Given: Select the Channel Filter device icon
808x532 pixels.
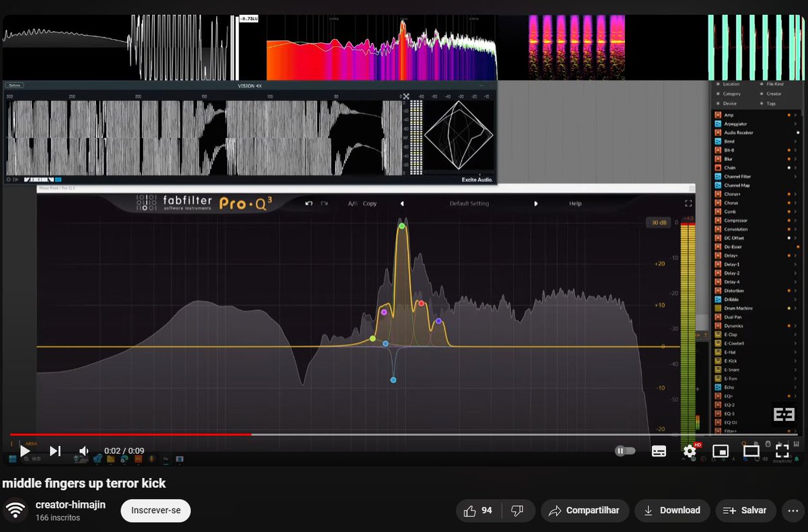Looking at the screenshot, I should tap(718, 176).
